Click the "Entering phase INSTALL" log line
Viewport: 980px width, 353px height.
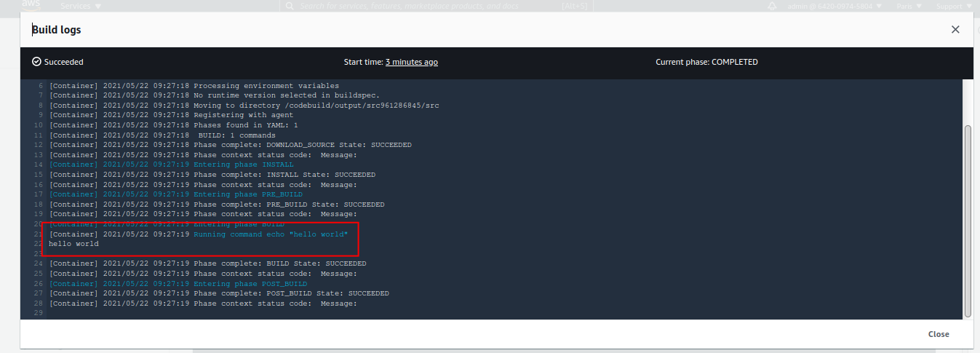coord(243,165)
